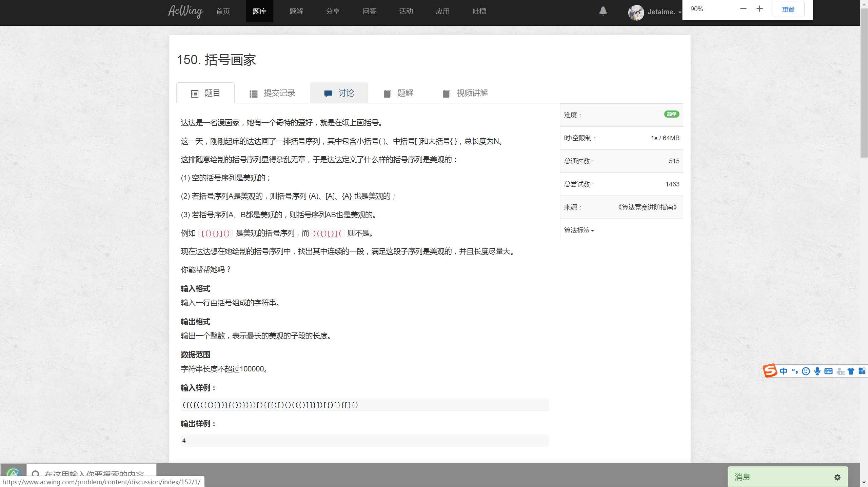Click the scrollbar down arrow
The height and width of the screenshot is (487, 868).
[864, 482]
